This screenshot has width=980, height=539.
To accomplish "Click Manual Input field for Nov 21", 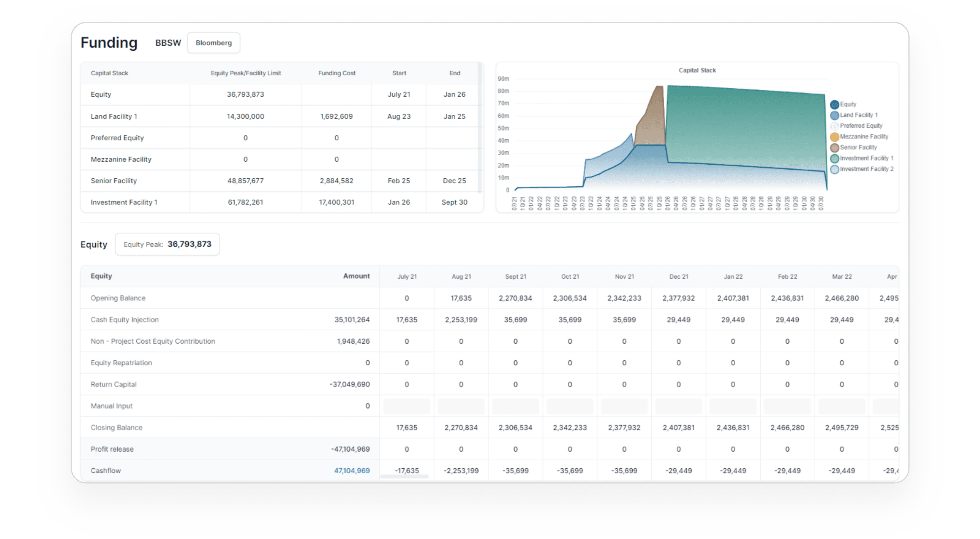I will click(x=624, y=406).
